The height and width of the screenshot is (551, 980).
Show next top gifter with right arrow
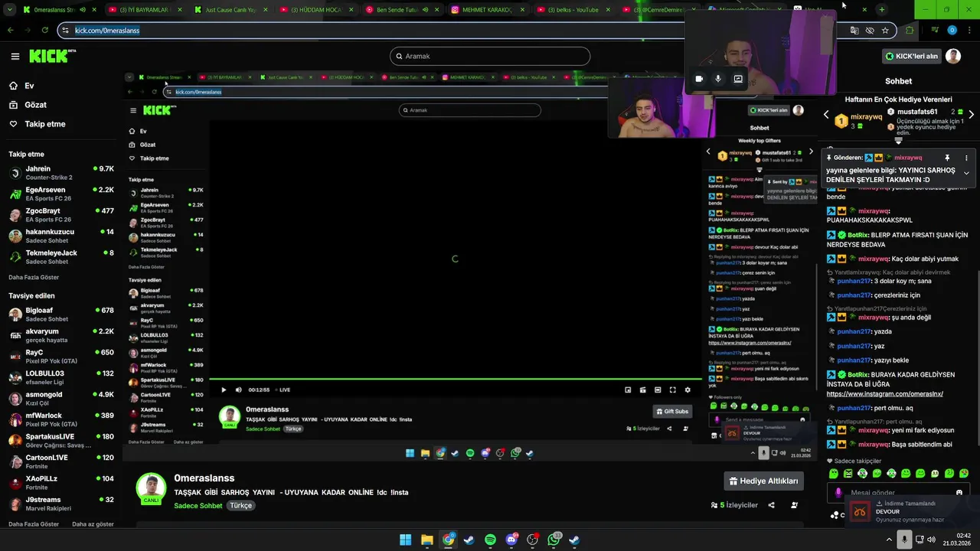[971, 115]
